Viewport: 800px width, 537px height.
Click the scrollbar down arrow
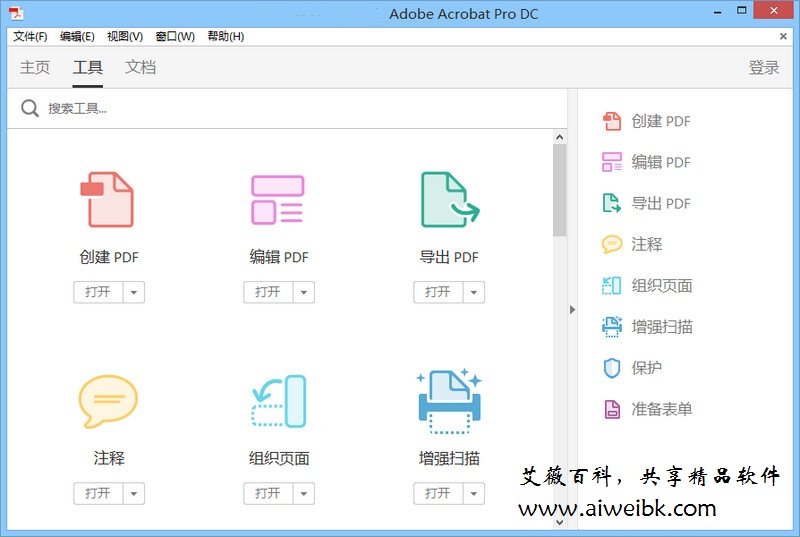tap(560, 522)
